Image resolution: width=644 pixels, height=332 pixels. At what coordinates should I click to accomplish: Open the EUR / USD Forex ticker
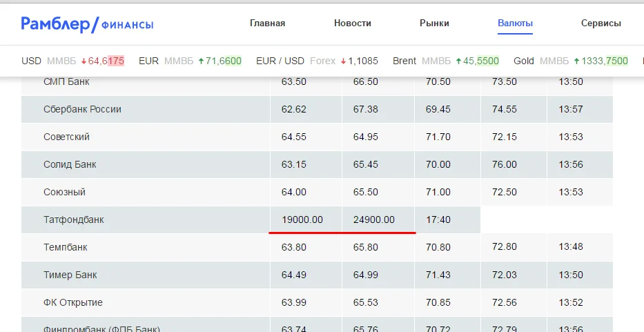[x=317, y=61]
